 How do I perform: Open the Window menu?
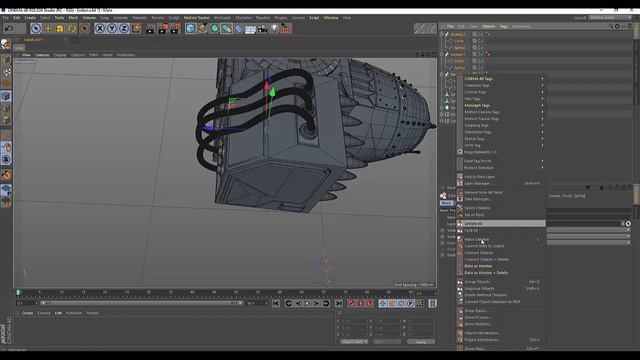click(331, 18)
